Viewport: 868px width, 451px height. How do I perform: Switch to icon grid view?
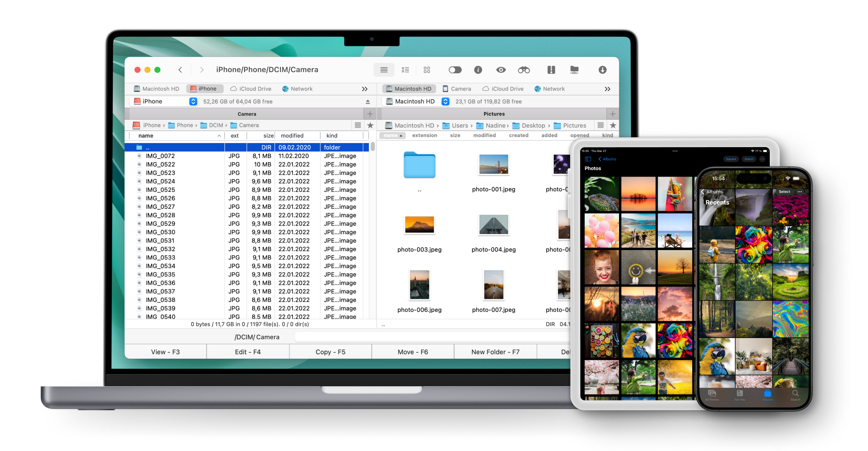(427, 70)
